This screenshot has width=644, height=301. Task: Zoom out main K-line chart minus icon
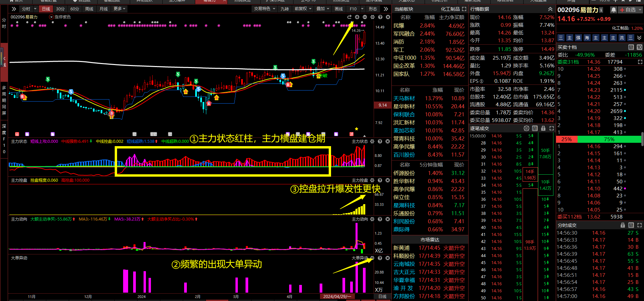365,17
